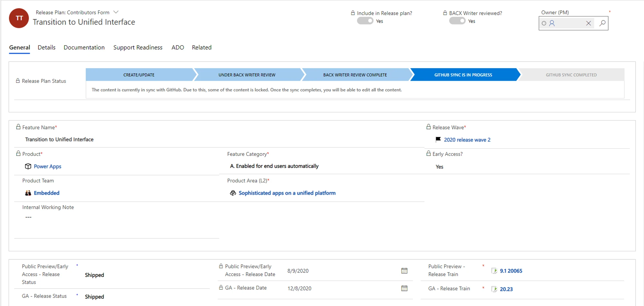Screen dimensions: 644x306
Task: Open the 2020 release wave 2 link
Action: [x=467, y=140]
